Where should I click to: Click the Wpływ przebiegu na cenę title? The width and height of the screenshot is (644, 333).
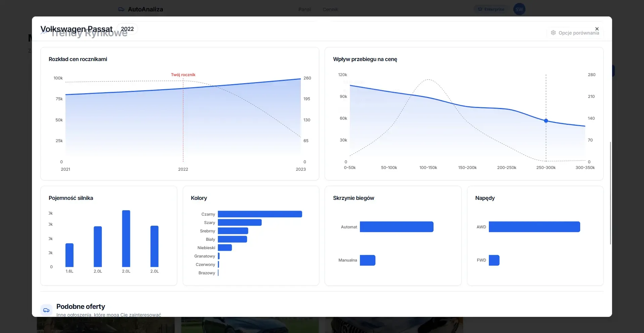click(x=365, y=59)
